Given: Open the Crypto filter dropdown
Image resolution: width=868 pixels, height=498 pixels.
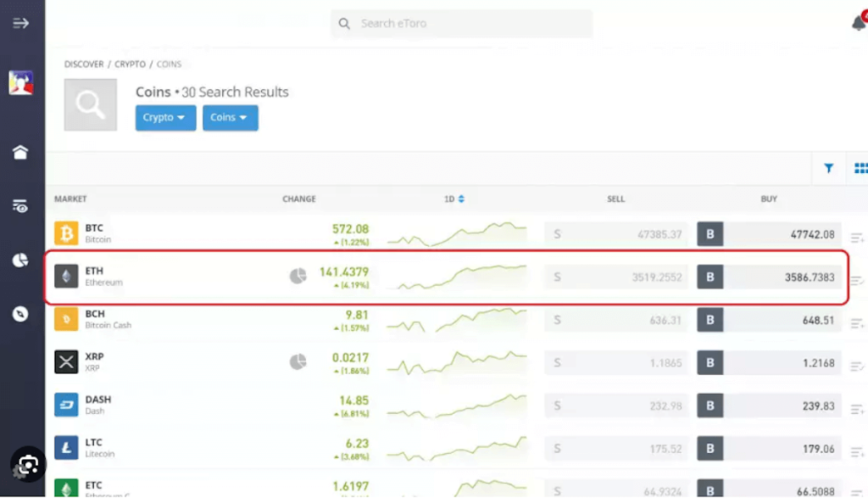Looking at the screenshot, I should click(x=164, y=118).
